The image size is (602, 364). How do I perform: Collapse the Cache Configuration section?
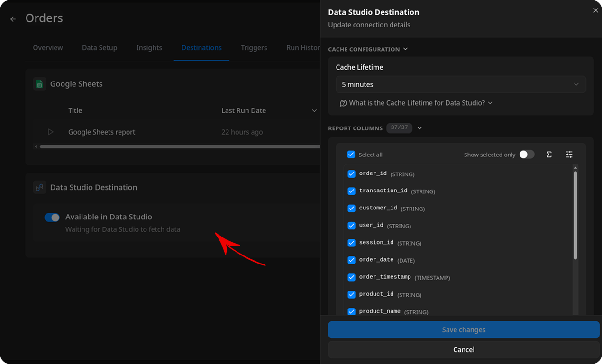[x=367, y=49]
